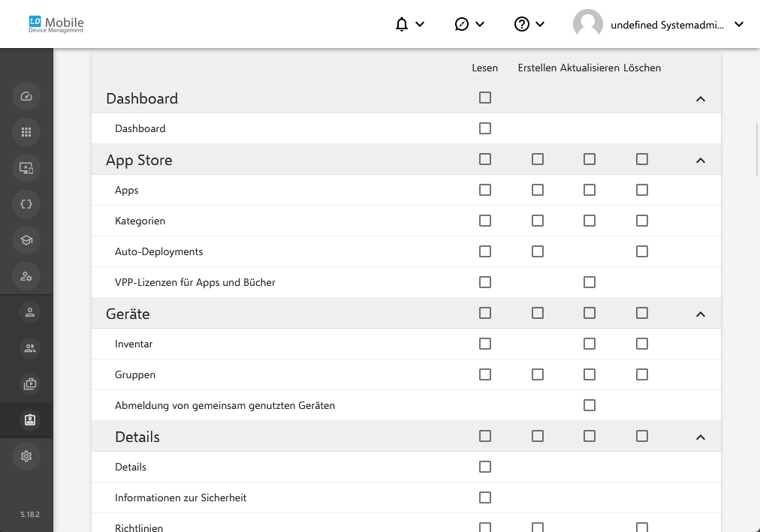Collapse the App Store section

point(701,161)
